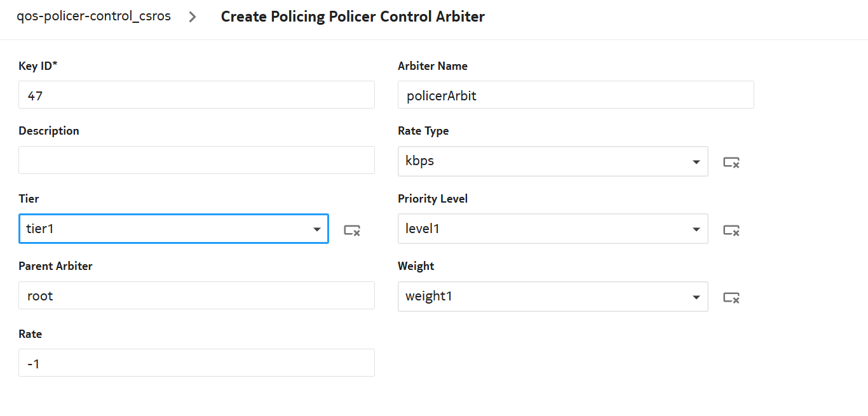Open the Priority Level dropdown showing level1
Image resolution: width=868 pixels, height=416 pixels.
tap(552, 229)
